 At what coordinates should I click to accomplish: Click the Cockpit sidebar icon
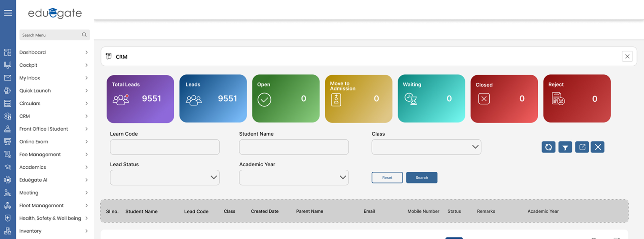click(x=8, y=65)
